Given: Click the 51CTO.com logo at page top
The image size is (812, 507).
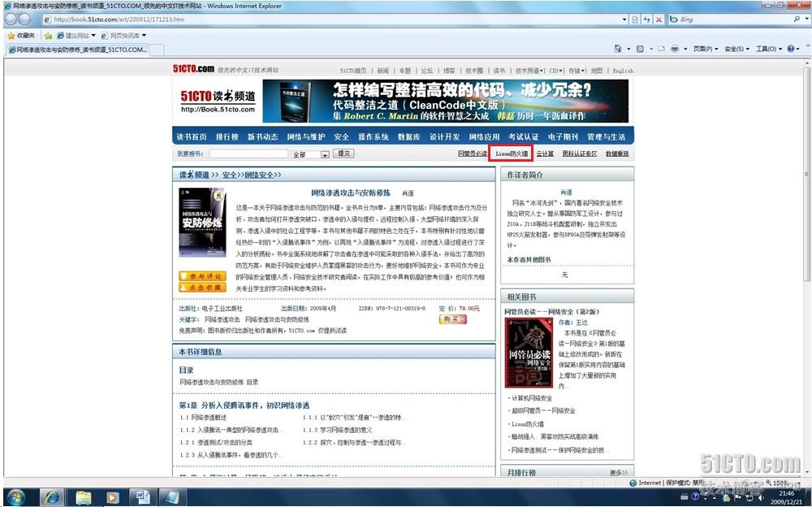Looking at the screenshot, I should 193,69.
